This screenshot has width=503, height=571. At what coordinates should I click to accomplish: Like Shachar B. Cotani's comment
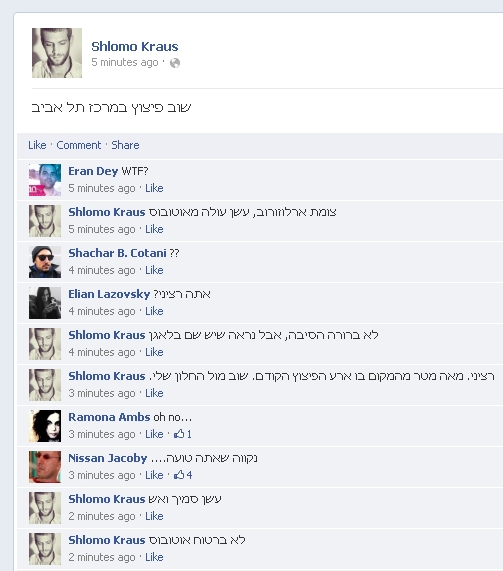(154, 270)
